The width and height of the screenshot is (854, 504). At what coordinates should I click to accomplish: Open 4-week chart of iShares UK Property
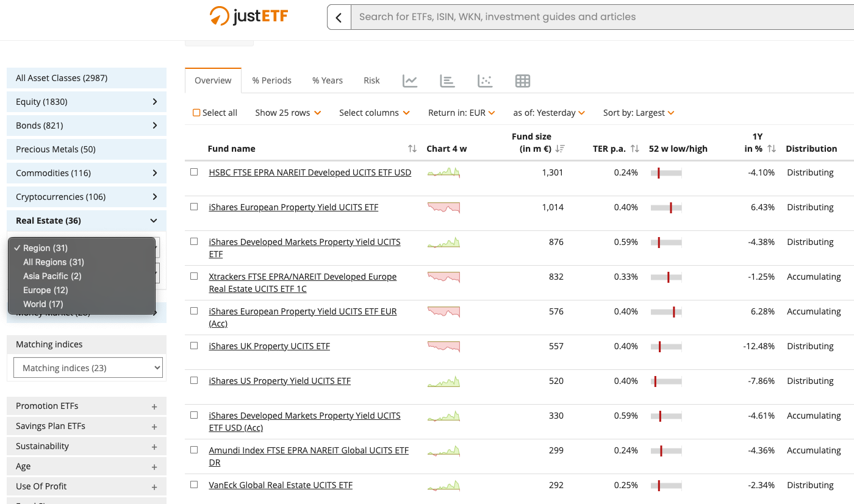coord(443,347)
